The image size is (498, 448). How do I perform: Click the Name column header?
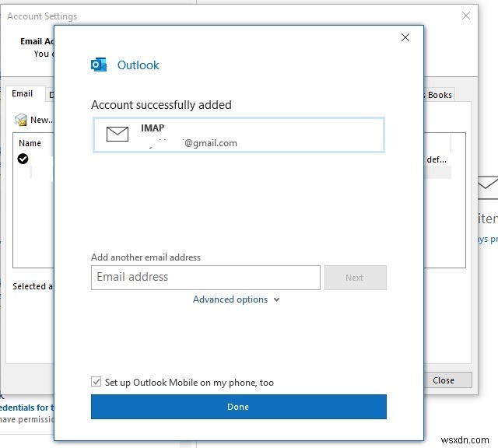point(30,143)
